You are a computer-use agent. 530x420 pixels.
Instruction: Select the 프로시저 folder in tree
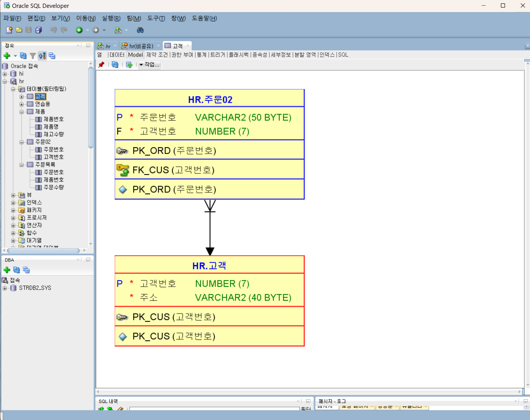[36, 218]
